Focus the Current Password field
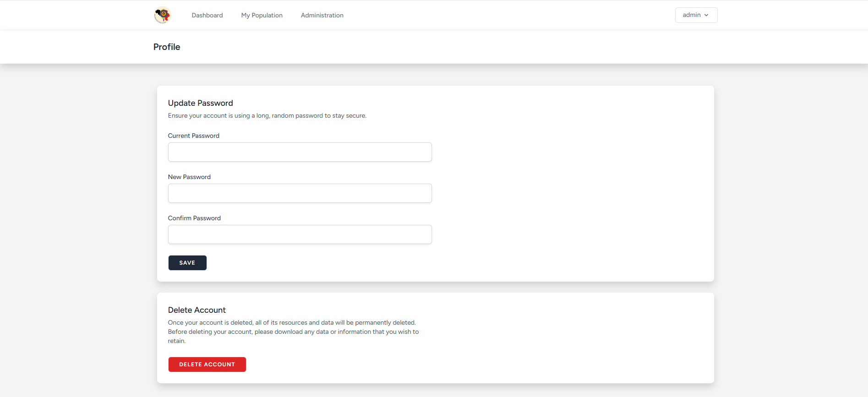868x397 pixels. pos(300,152)
